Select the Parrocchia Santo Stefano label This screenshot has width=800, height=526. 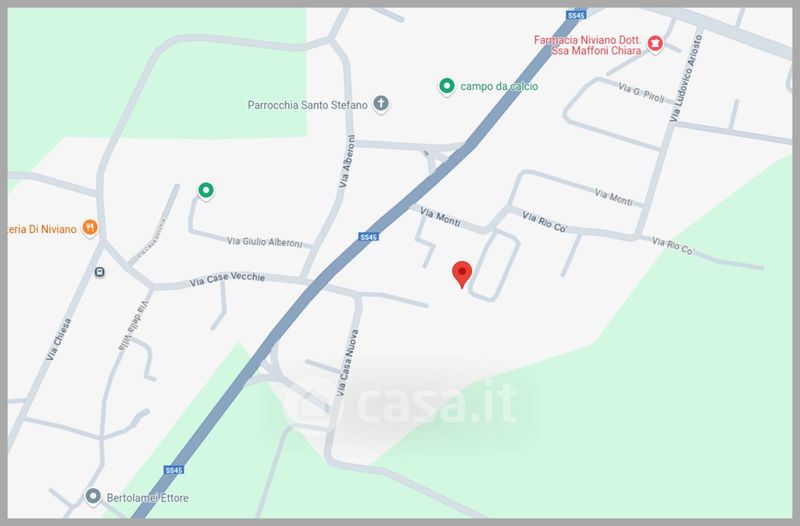point(307,105)
